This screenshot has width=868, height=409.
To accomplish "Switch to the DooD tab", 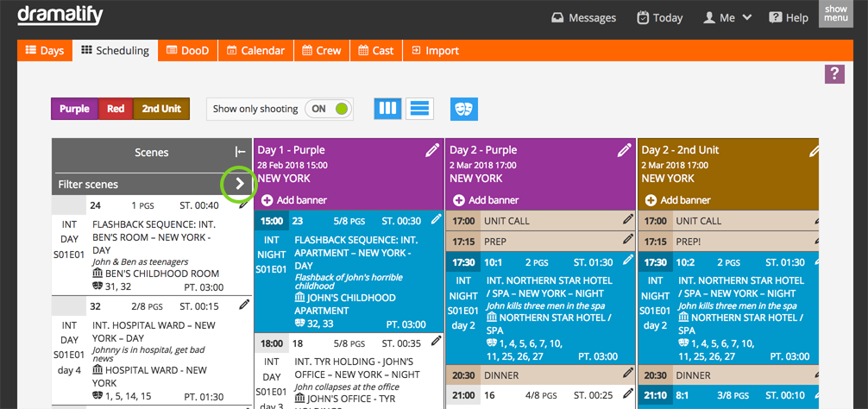I will point(187,51).
